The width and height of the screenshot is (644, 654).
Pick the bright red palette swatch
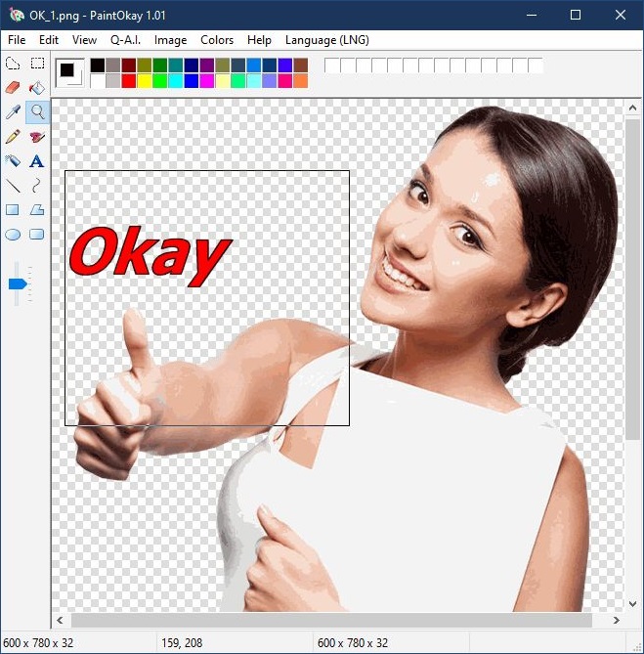(129, 80)
